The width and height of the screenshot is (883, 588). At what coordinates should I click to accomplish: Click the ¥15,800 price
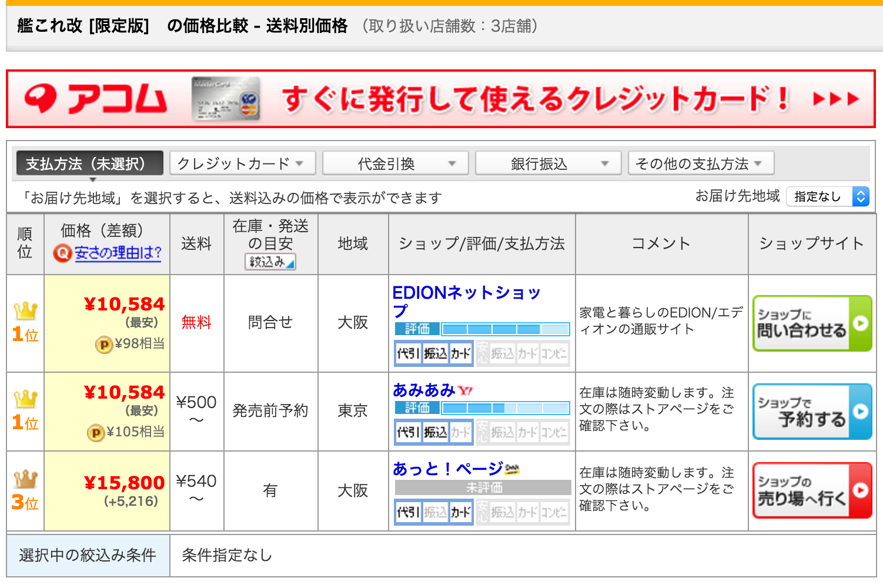124,483
